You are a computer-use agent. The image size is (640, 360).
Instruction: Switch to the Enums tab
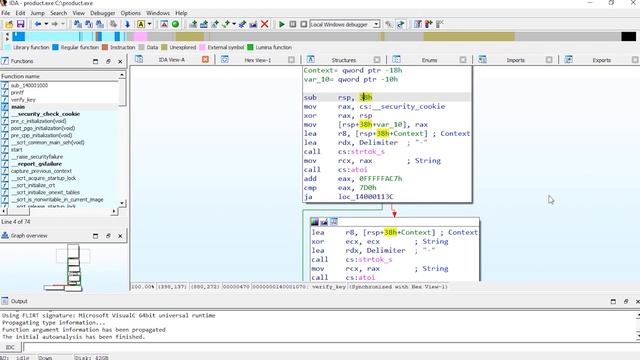429,60
